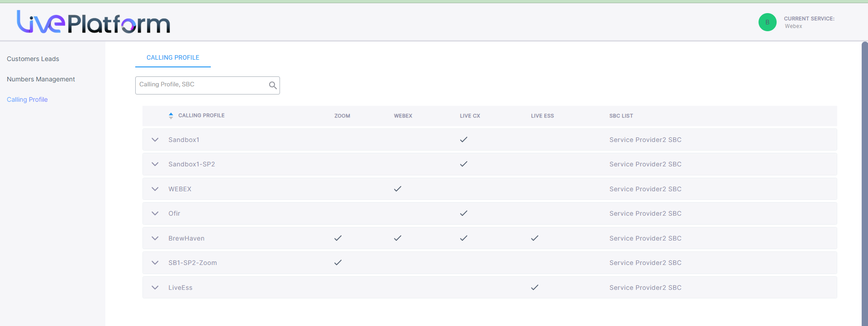
Task: Click the WEBEX column header
Action: point(403,116)
